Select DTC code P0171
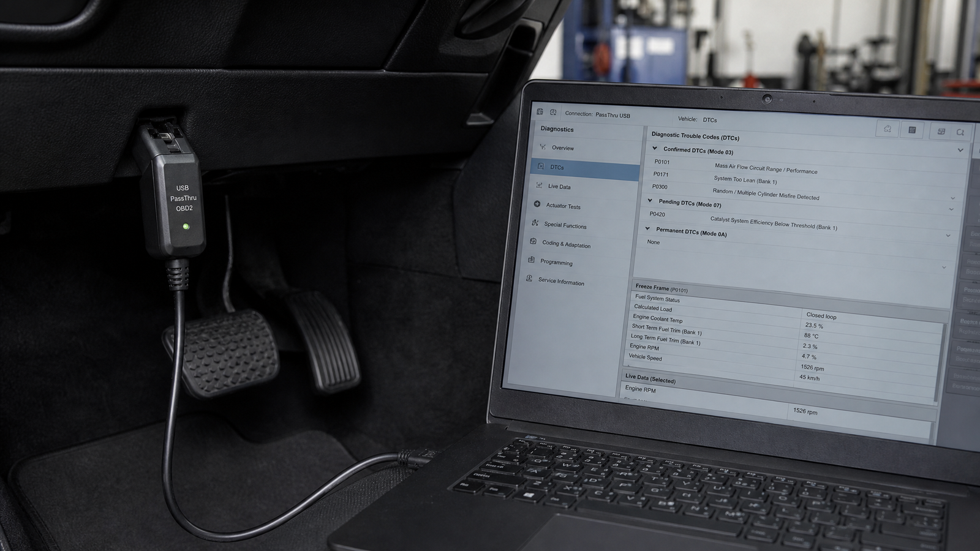980x551 pixels. [x=661, y=174]
